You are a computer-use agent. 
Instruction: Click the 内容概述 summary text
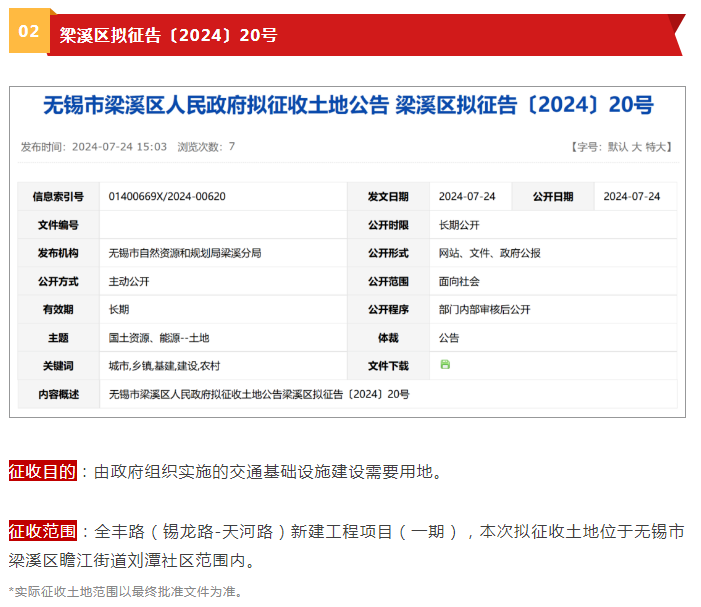[259, 394]
